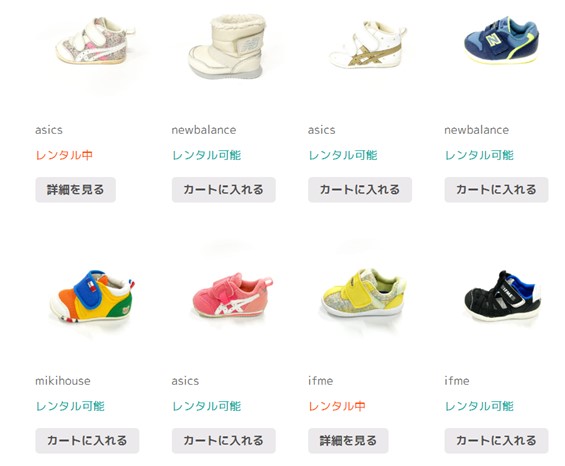The height and width of the screenshot is (466, 565).
Task: Click 詳細を見る under the yellow ifme shoe
Action: 348,440
